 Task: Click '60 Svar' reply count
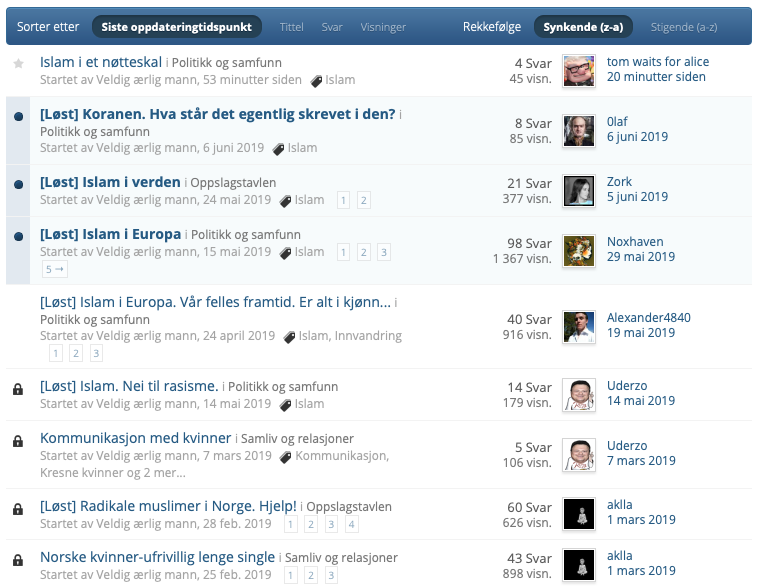[529, 507]
